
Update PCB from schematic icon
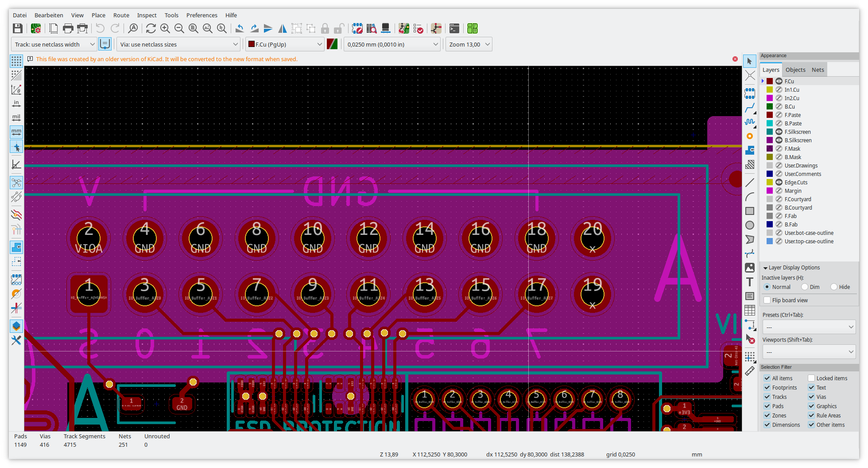[x=404, y=29]
